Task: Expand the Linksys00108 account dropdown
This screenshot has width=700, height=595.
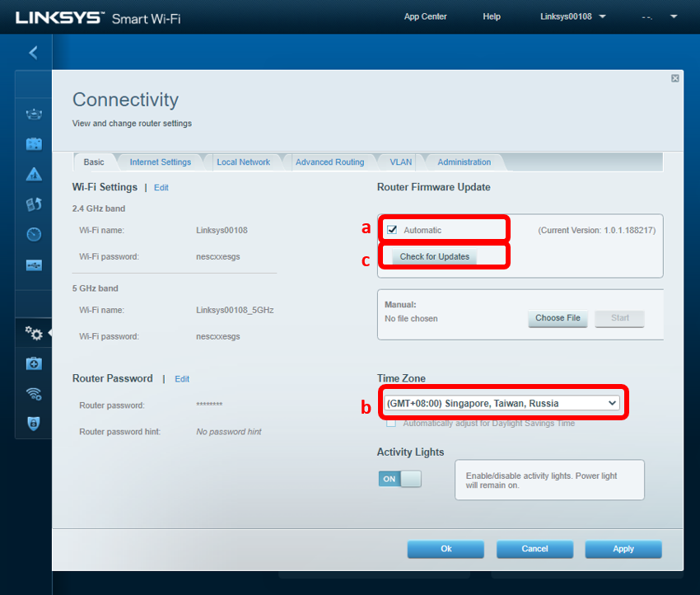Action: click(573, 16)
